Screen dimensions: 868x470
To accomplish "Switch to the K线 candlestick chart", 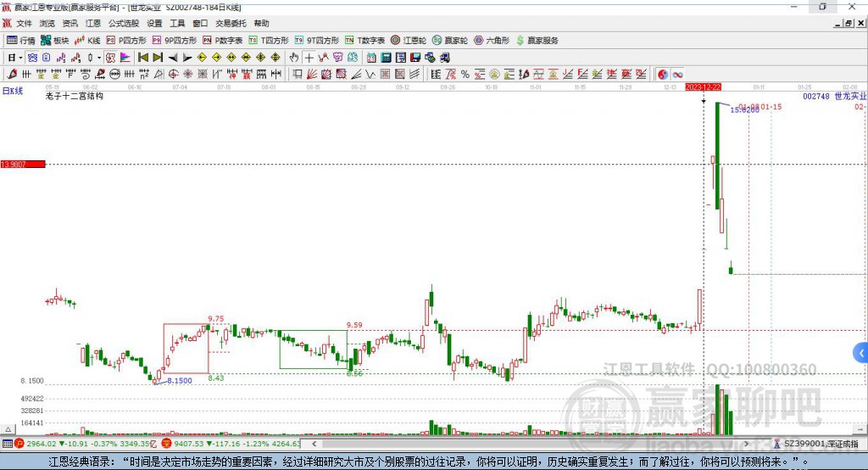I will (87, 41).
